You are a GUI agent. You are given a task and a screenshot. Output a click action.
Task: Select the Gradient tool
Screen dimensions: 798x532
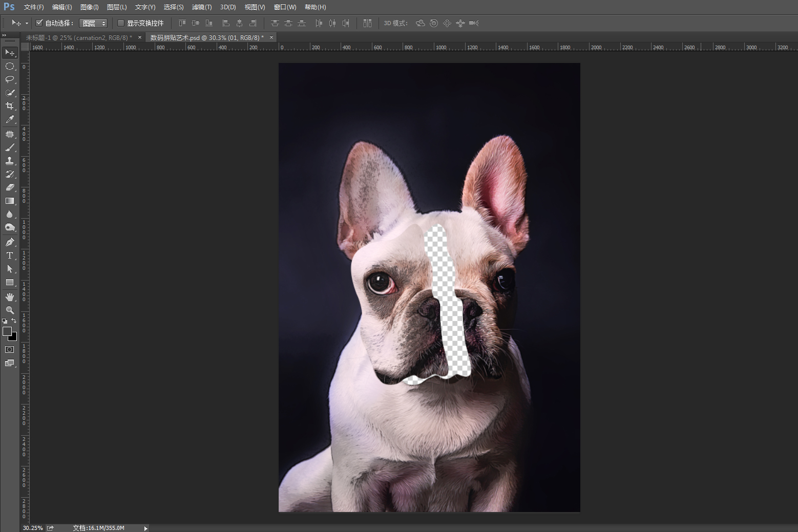point(10,201)
